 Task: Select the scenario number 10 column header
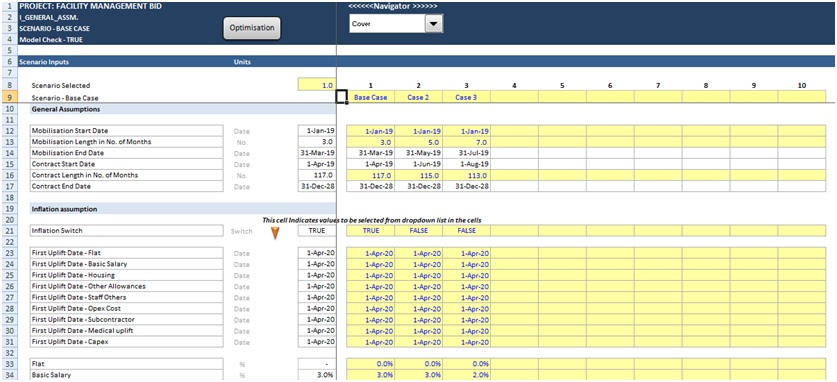(x=802, y=85)
